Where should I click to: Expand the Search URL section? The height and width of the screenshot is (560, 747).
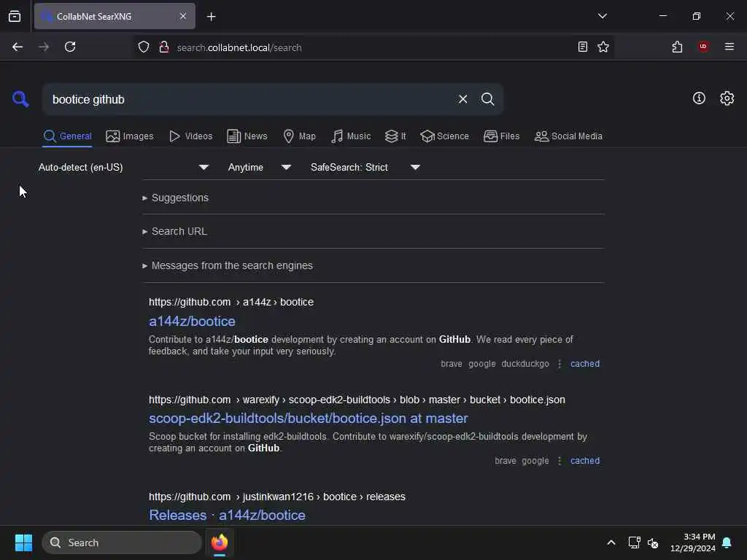(174, 231)
